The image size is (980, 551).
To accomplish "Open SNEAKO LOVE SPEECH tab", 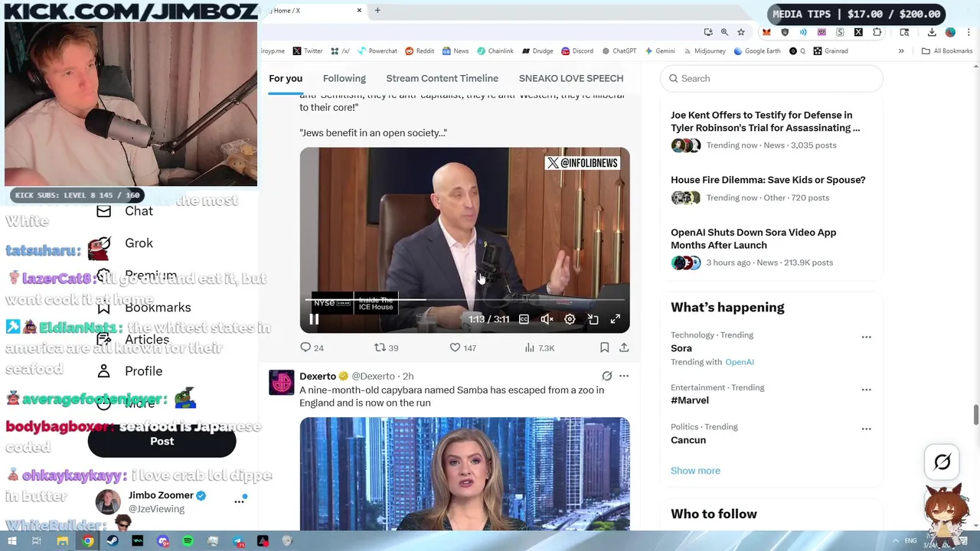I will [x=571, y=78].
